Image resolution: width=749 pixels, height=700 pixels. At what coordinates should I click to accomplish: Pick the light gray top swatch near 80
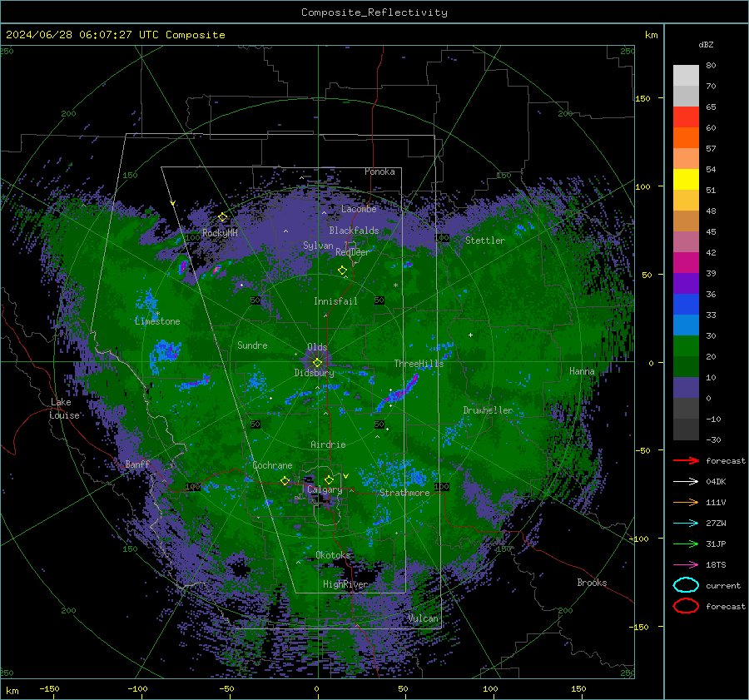tap(686, 75)
